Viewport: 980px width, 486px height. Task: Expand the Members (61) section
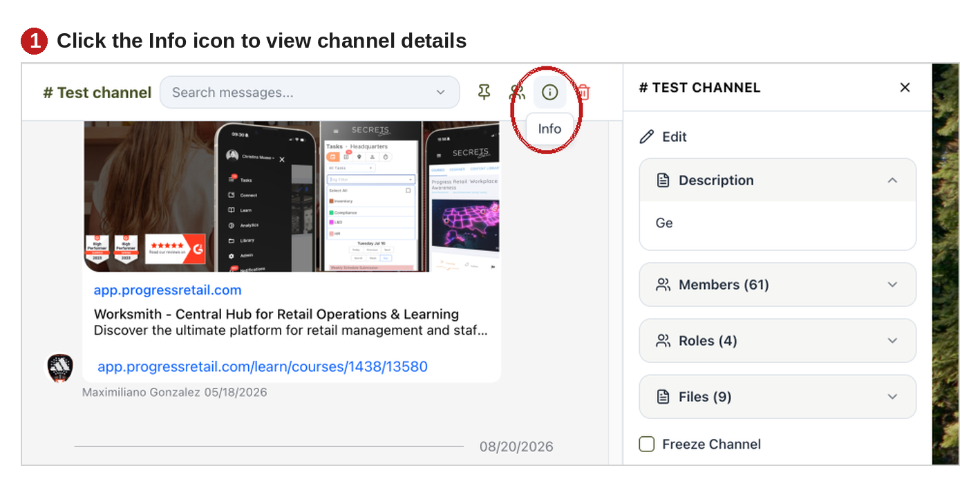(778, 285)
